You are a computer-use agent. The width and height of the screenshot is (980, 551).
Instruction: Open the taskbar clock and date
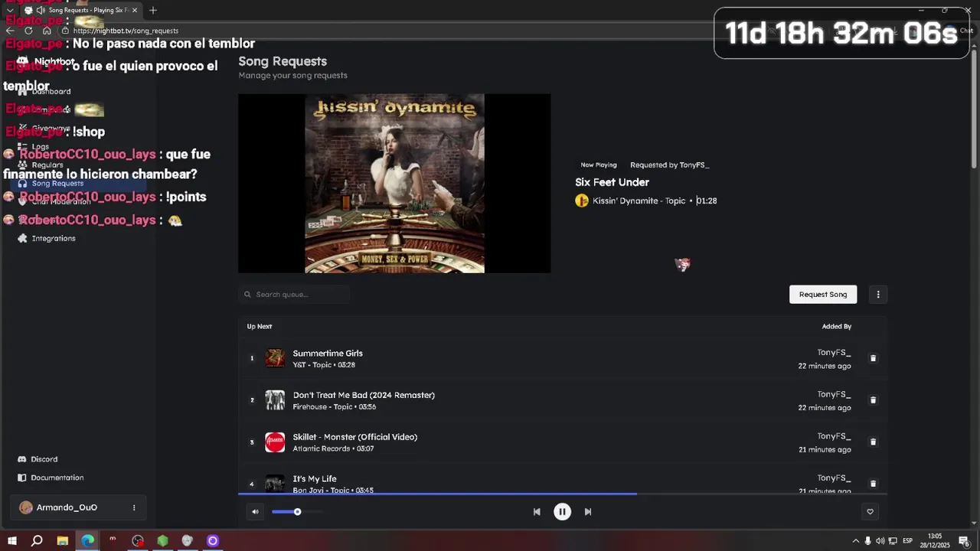click(935, 541)
